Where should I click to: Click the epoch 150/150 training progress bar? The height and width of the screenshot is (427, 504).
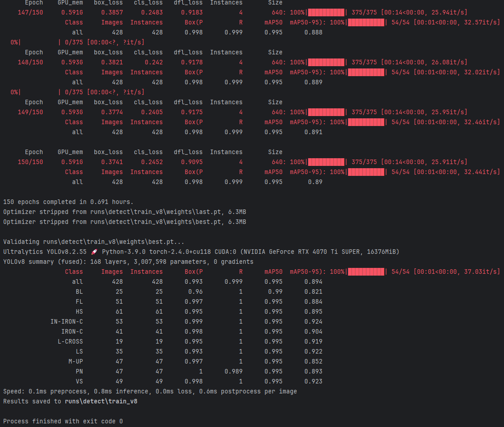[326, 162]
